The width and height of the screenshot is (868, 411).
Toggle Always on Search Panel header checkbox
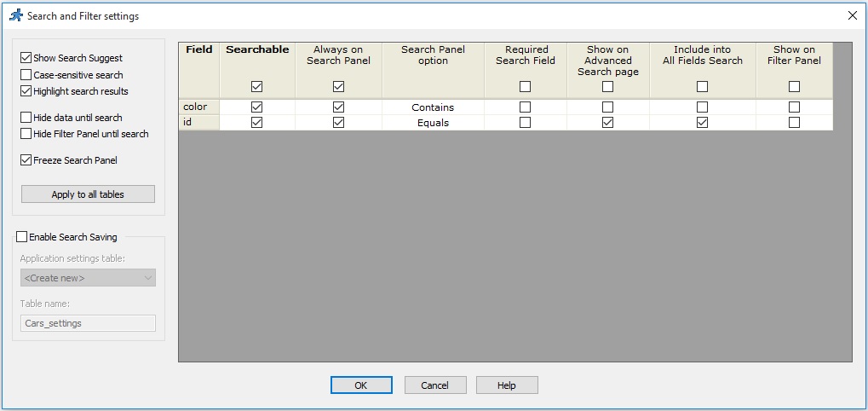point(338,87)
